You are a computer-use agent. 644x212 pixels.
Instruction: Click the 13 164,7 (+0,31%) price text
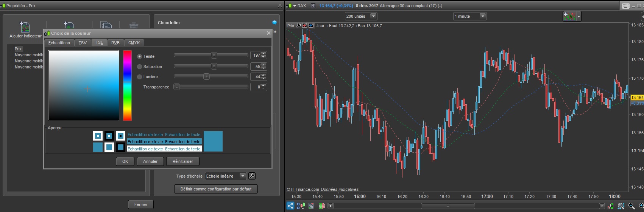pos(336,6)
